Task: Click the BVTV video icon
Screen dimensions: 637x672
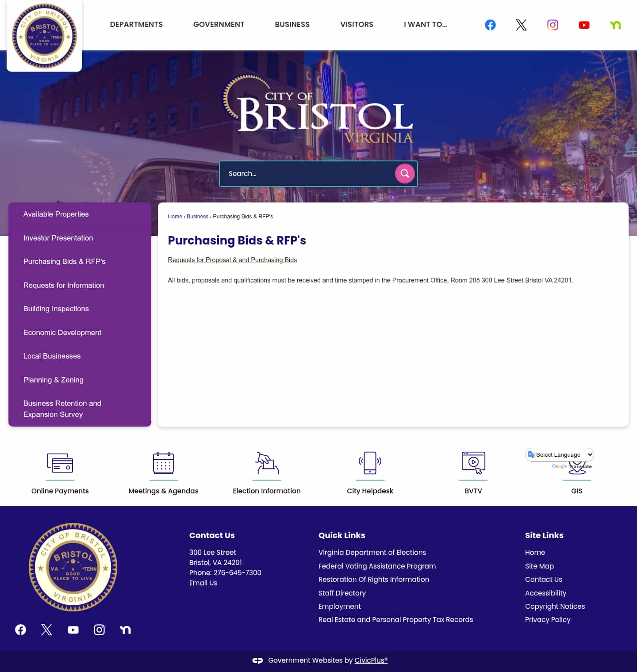Action: [x=473, y=464]
